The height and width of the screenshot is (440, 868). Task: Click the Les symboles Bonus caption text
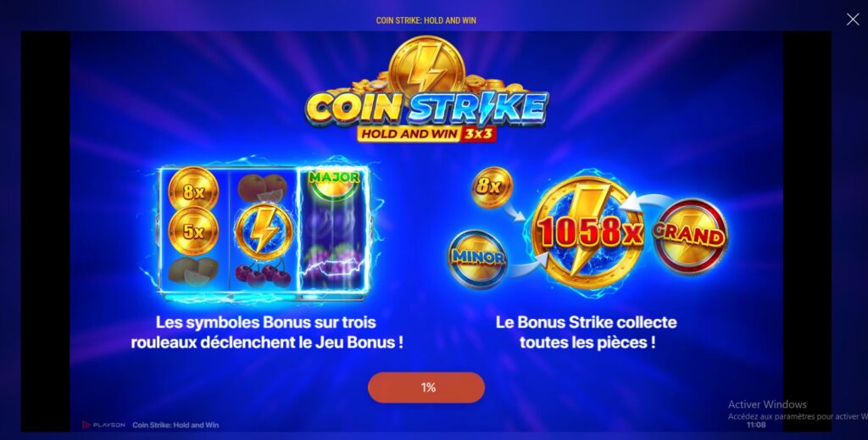coord(266,332)
